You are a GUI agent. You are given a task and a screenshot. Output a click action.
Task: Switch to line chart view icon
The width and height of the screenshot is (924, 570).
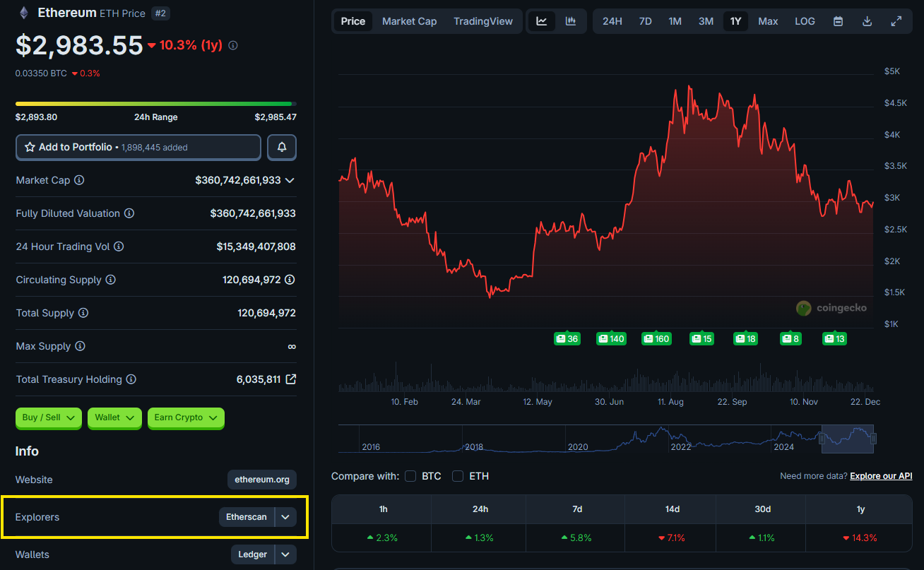click(x=541, y=21)
